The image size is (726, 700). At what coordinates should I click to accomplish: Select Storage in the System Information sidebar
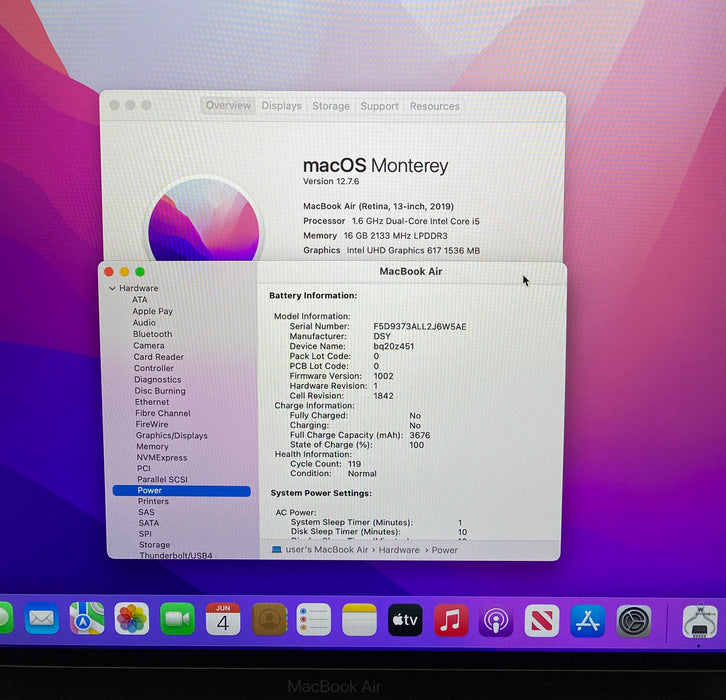coord(155,545)
